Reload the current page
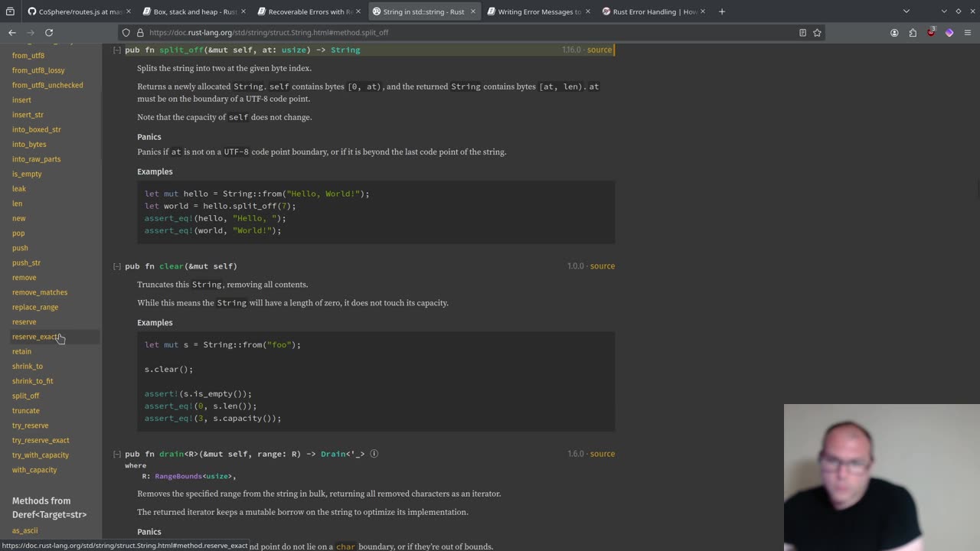 tap(49, 33)
